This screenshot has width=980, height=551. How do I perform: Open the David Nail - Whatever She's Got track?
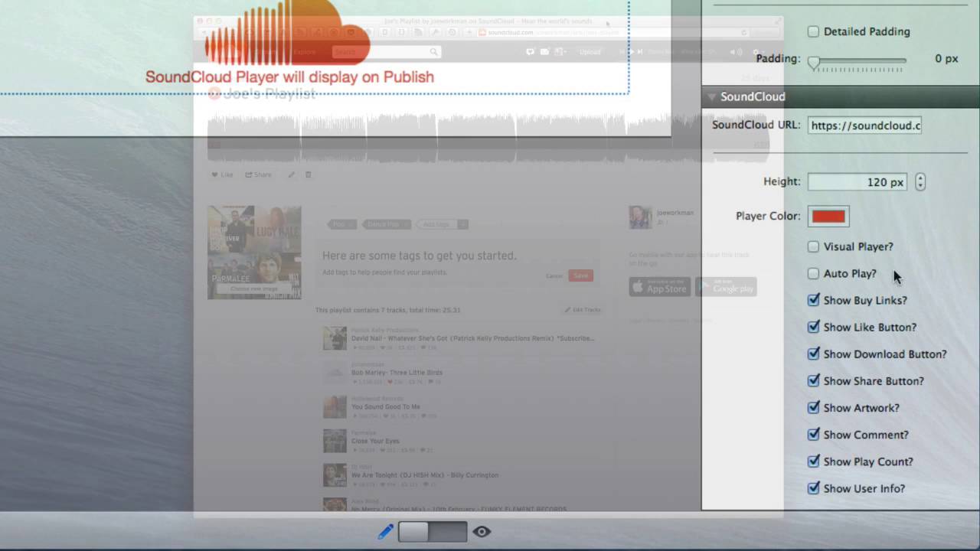pos(472,338)
